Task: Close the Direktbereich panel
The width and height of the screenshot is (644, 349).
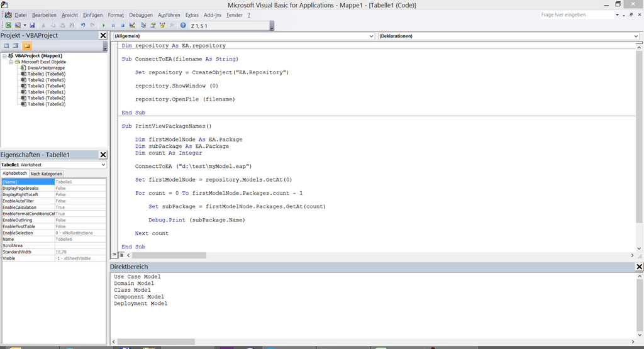Action: click(639, 267)
